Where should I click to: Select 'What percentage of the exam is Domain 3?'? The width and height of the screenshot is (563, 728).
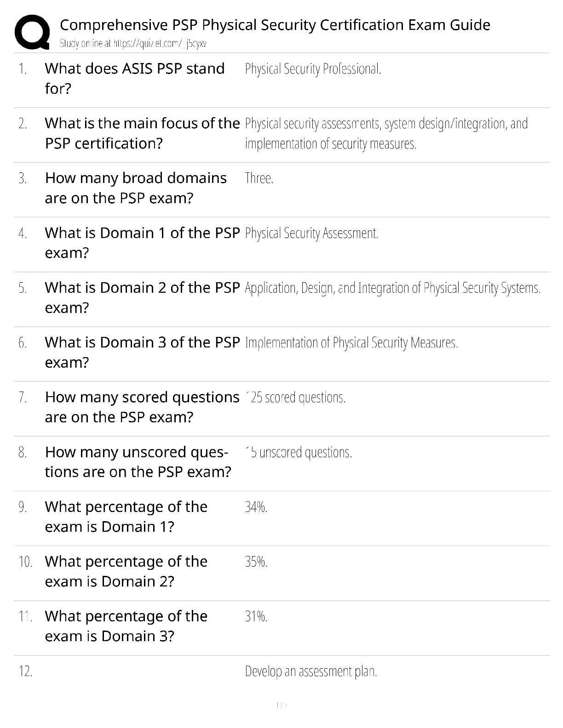pos(126,626)
